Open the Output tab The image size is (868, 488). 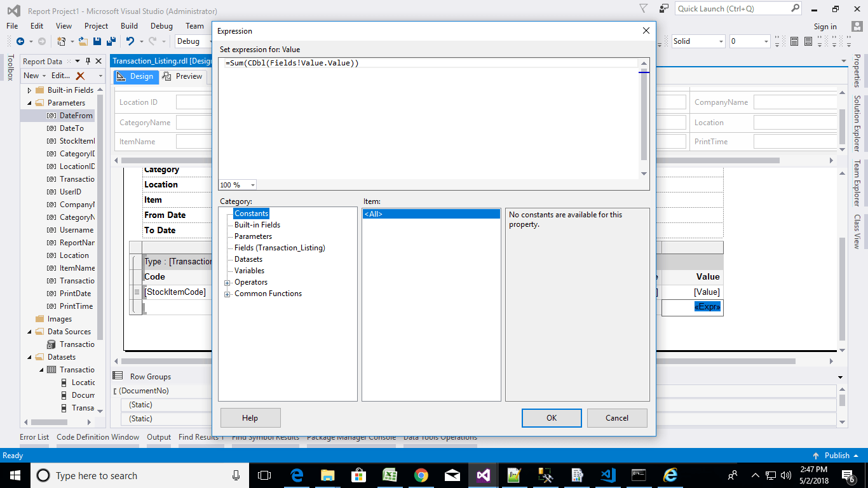pos(159,437)
